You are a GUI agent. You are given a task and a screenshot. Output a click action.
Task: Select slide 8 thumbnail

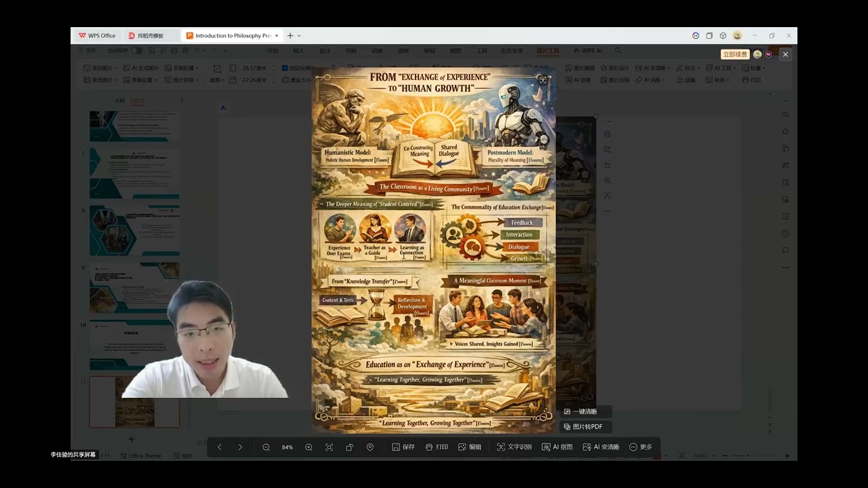point(134,230)
